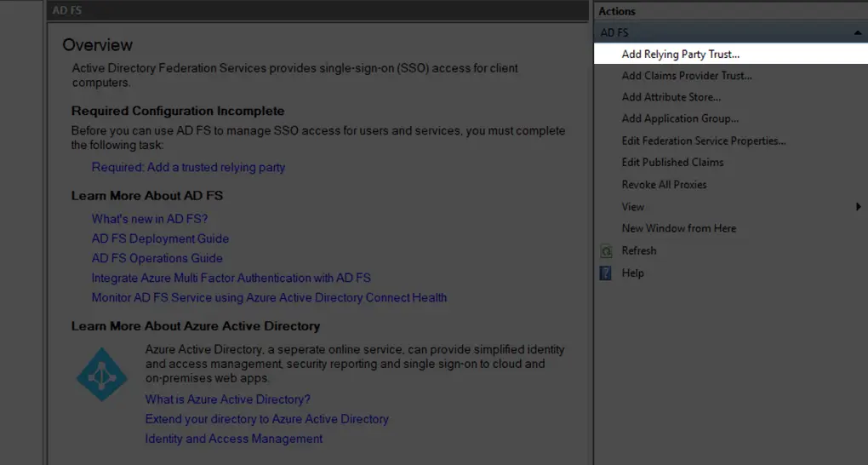Screen dimensions: 868x465
Task: Open the 'What's new in AD FS?' link
Action: pyautogui.click(x=150, y=219)
